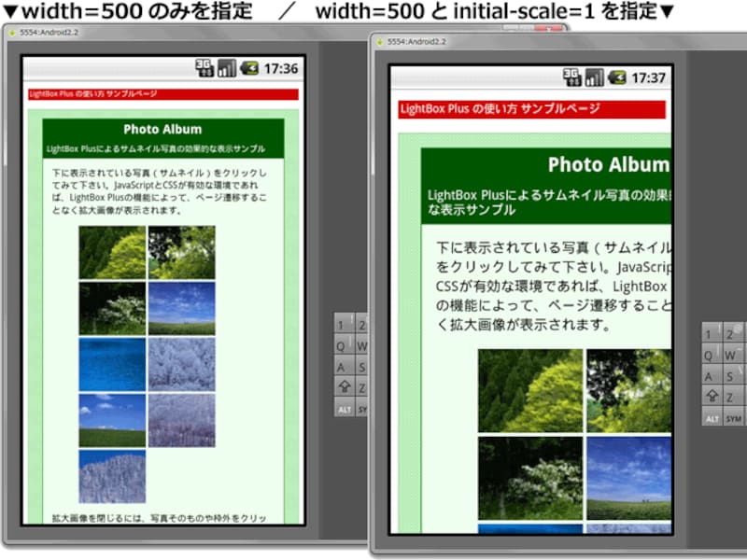Open white flowering tree thumbnail in left emulator
Screen dimensions: 747x560
112,309
